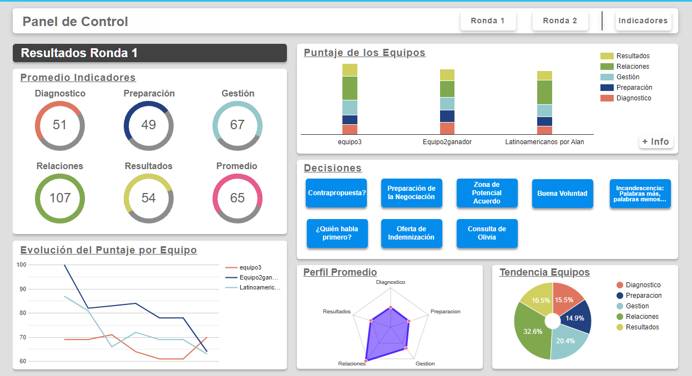
Task: Click the pink Promedio gauge showing 65
Action: tap(237, 198)
